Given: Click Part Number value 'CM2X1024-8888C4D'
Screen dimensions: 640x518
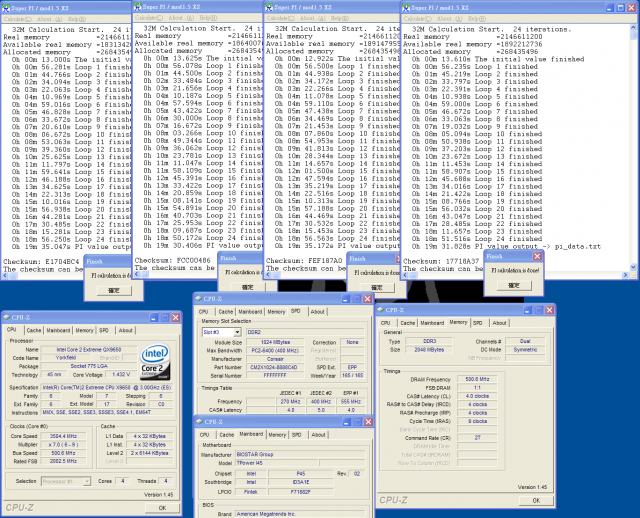Looking at the screenshot, I should (x=273, y=367).
